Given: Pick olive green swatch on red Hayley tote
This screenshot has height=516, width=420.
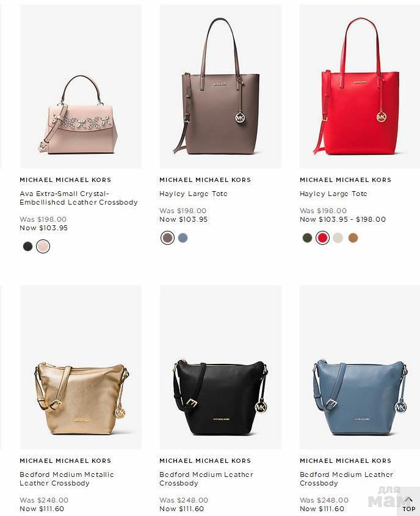Looking at the screenshot, I should 307,238.
